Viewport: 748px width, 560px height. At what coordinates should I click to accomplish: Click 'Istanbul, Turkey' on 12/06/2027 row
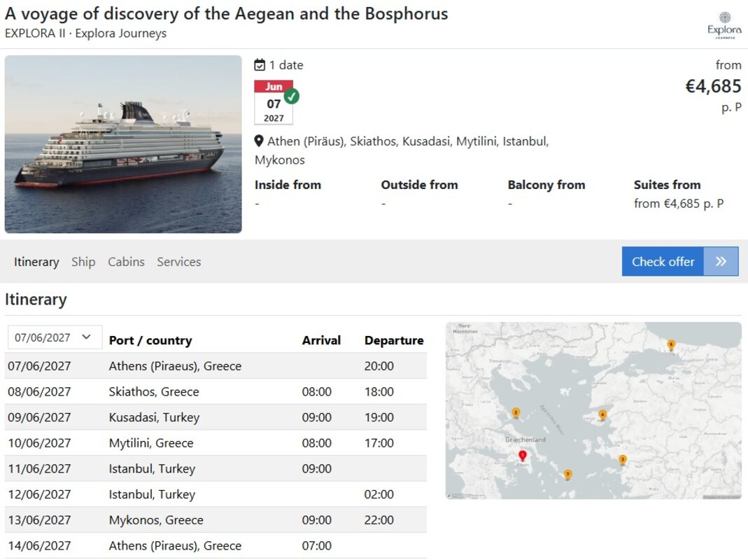tap(152, 495)
